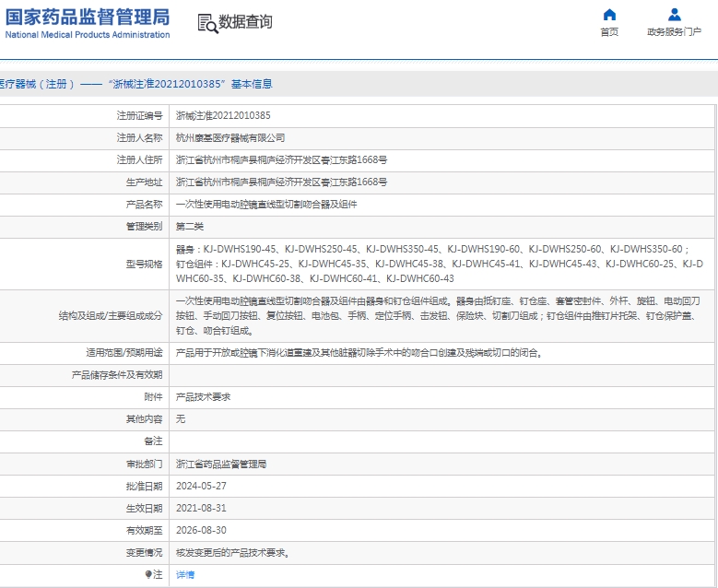Click the 数据查询 heading text
Image resolution: width=718 pixels, height=588 pixels.
(245, 21)
